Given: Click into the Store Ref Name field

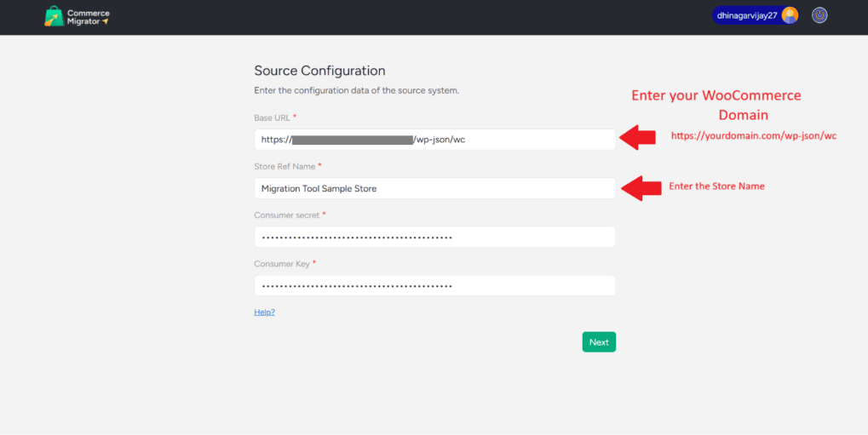Looking at the screenshot, I should (434, 188).
